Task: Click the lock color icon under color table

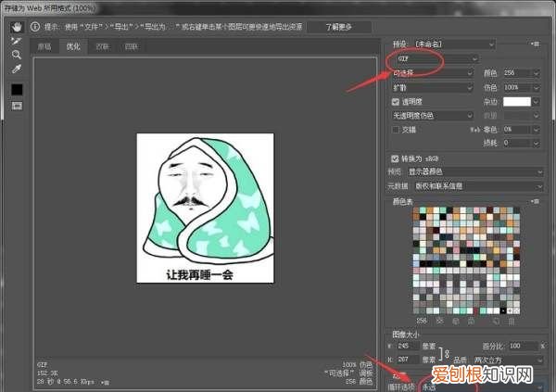Action: [472, 322]
